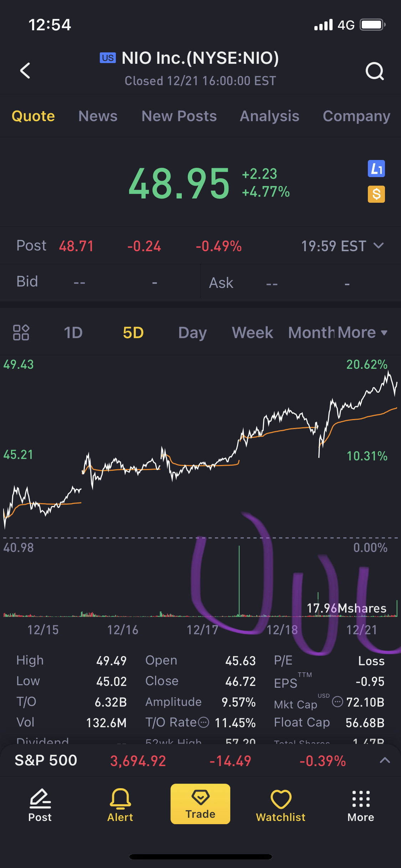Open the search magnifier icon
The height and width of the screenshot is (868, 401).
point(375,71)
